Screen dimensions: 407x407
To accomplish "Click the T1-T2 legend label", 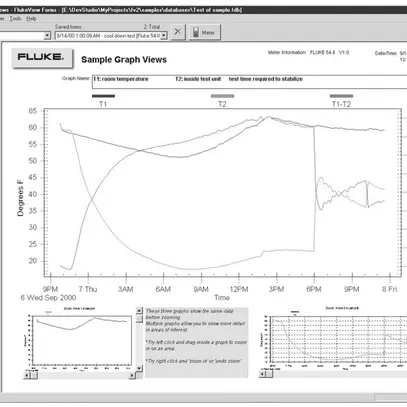I will (x=341, y=104).
